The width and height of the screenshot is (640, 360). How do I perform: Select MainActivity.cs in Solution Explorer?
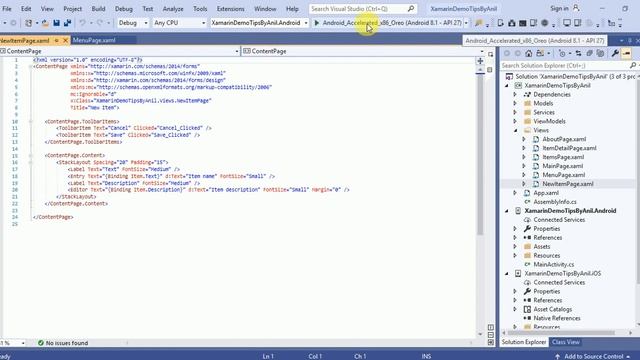[x=553, y=264]
